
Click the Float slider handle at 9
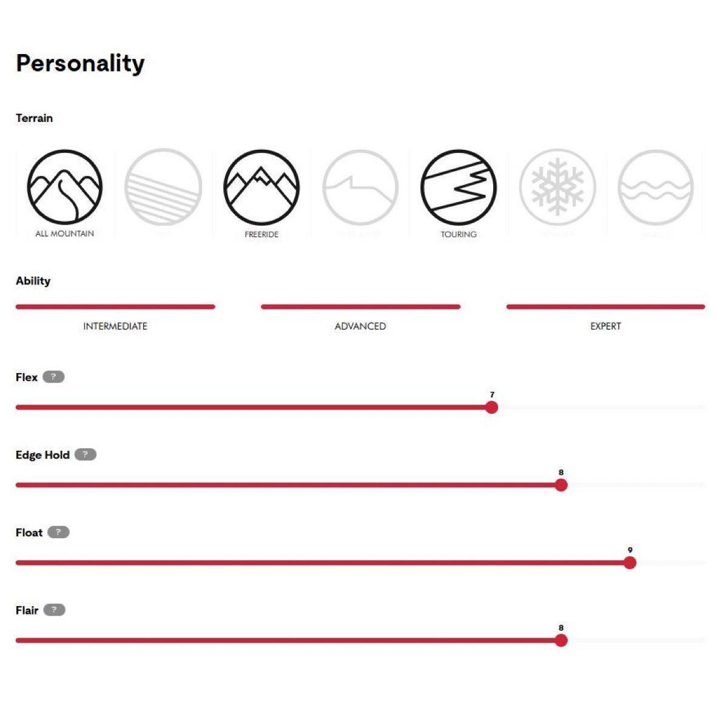(630, 562)
